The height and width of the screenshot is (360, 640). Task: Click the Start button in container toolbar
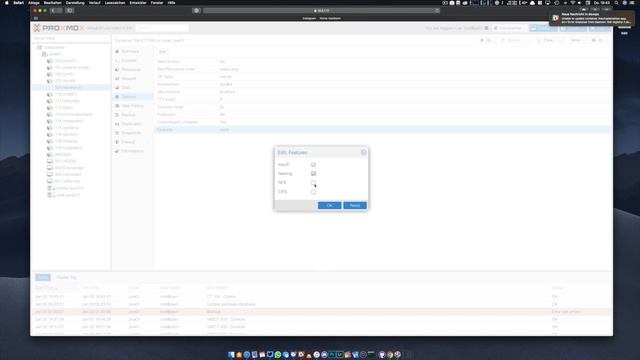click(x=486, y=40)
